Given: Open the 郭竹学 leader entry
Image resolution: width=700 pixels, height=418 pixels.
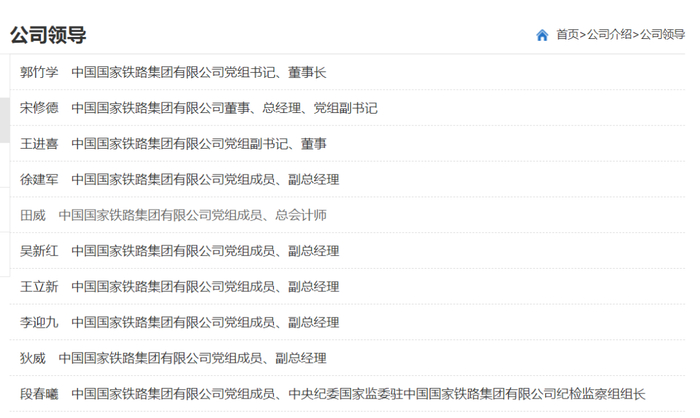Looking at the screenshot, I should click(x=173, y=72).
